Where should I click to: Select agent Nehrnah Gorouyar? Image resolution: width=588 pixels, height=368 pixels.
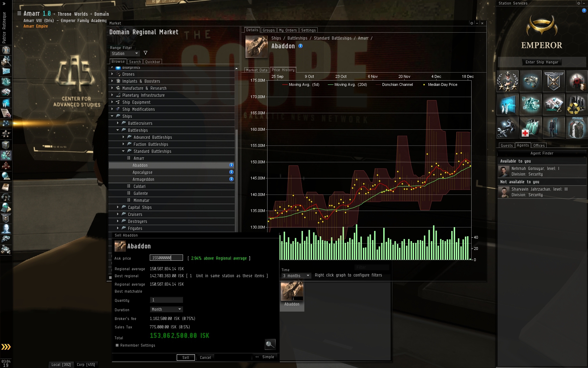[x=542, y=171]
